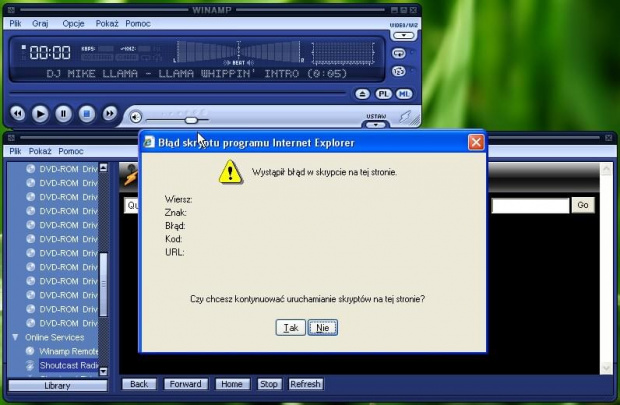Screen dimensions: 620x405
Task: Close the media library window
Action: tap(609, 138)
